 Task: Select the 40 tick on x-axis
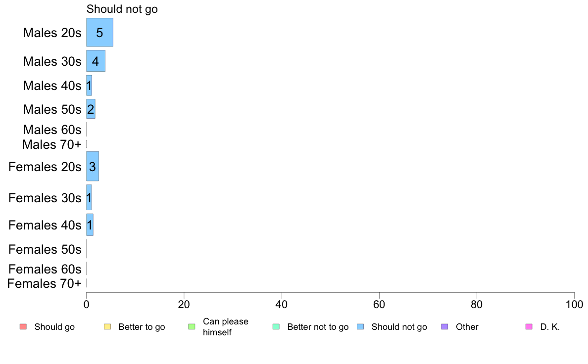pyautogui.click(x=282, y=304)
